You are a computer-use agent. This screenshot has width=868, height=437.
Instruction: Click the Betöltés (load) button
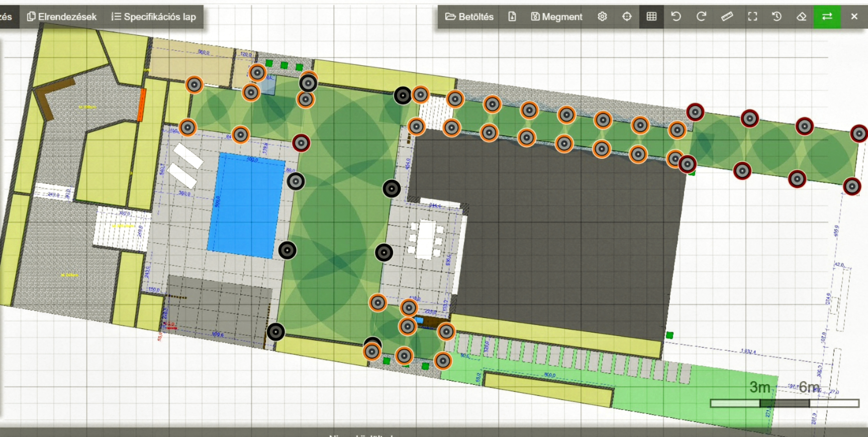469,17
